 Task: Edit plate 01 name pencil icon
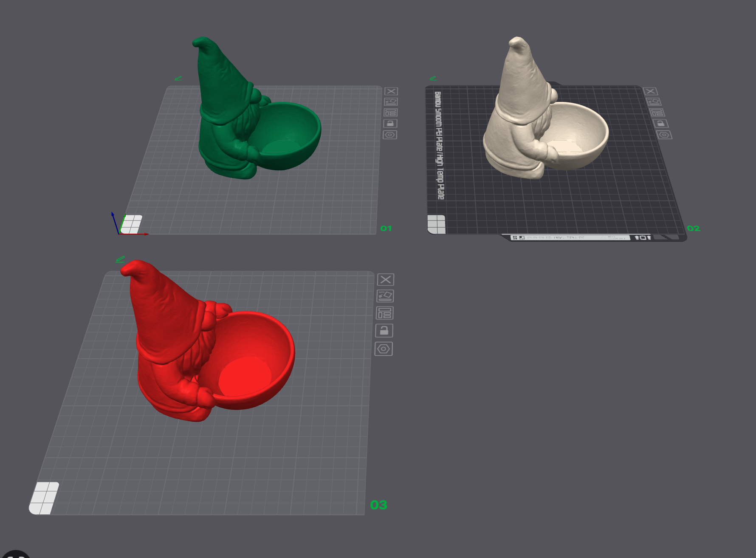tap(178, 78)
